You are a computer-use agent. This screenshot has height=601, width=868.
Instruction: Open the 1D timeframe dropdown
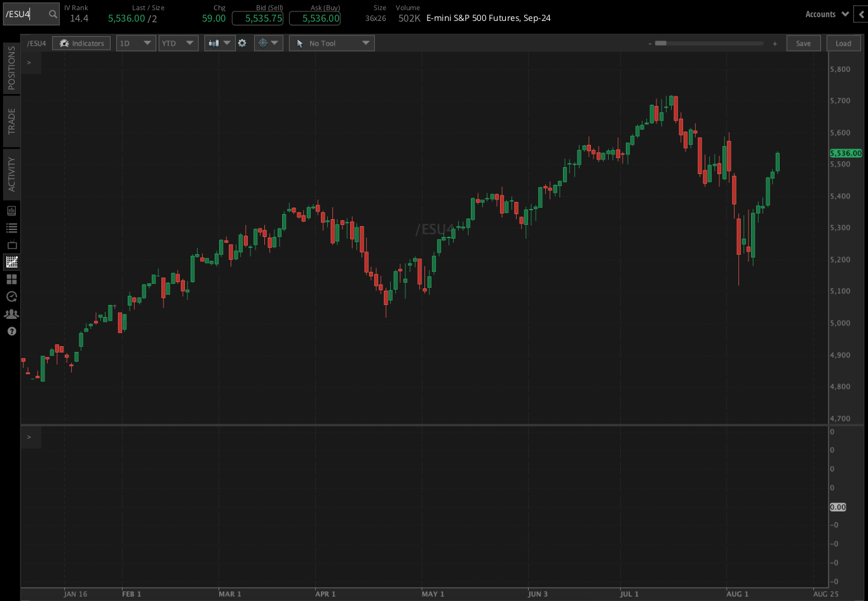(135, 43)
